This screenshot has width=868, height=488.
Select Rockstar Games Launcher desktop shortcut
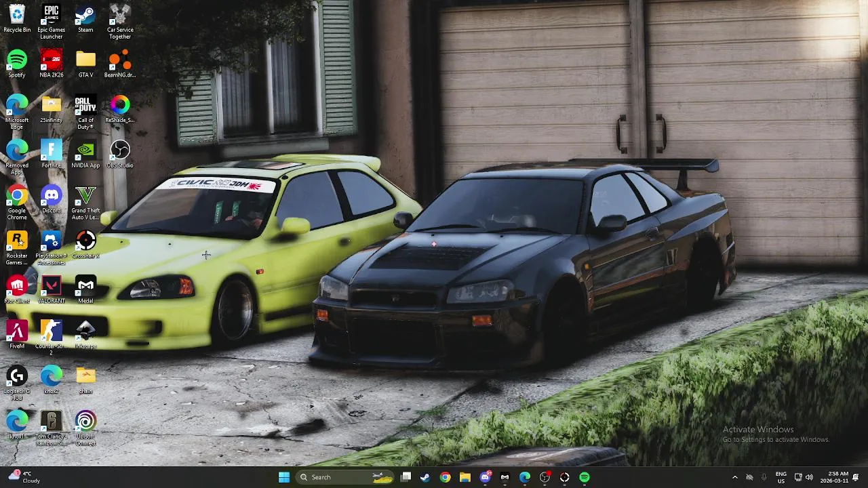click(17, 249)
